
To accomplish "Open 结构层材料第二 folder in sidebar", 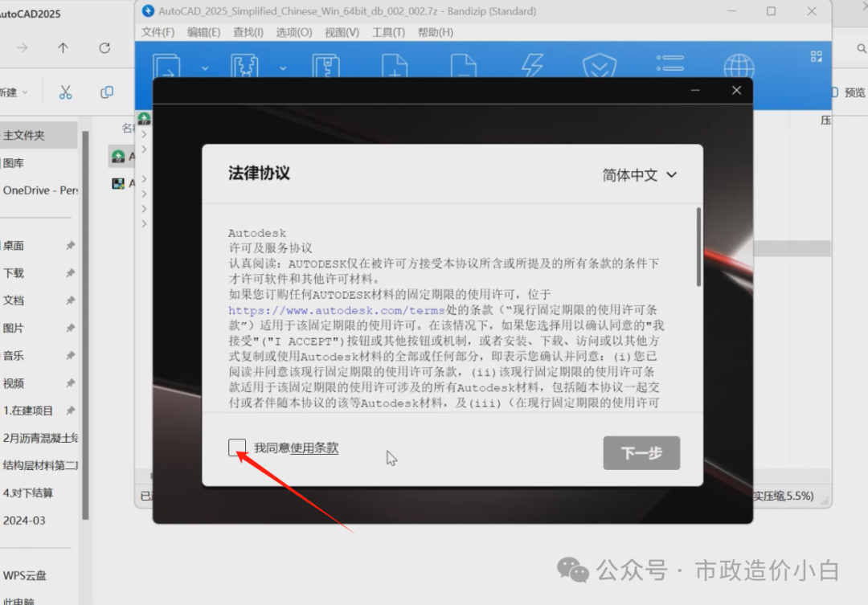I will 39,465.
